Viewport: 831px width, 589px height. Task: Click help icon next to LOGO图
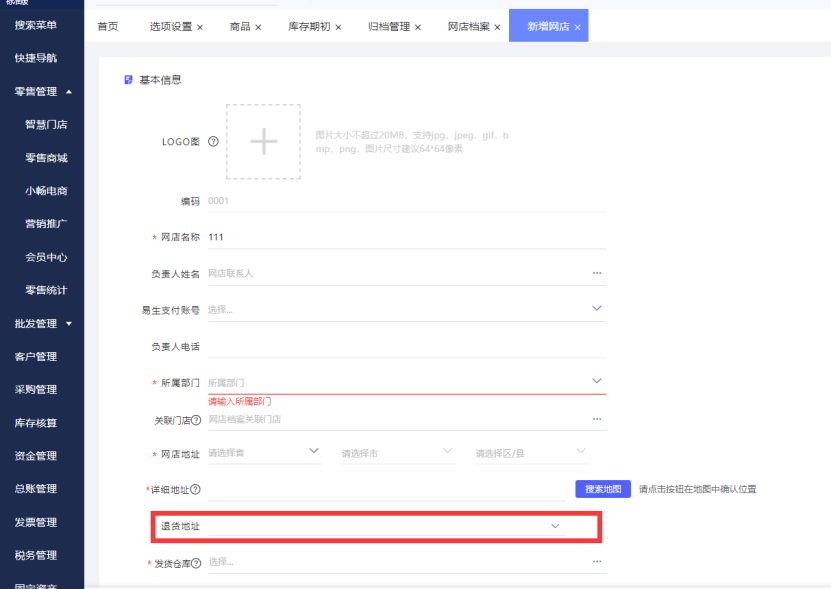coord(213,142)
